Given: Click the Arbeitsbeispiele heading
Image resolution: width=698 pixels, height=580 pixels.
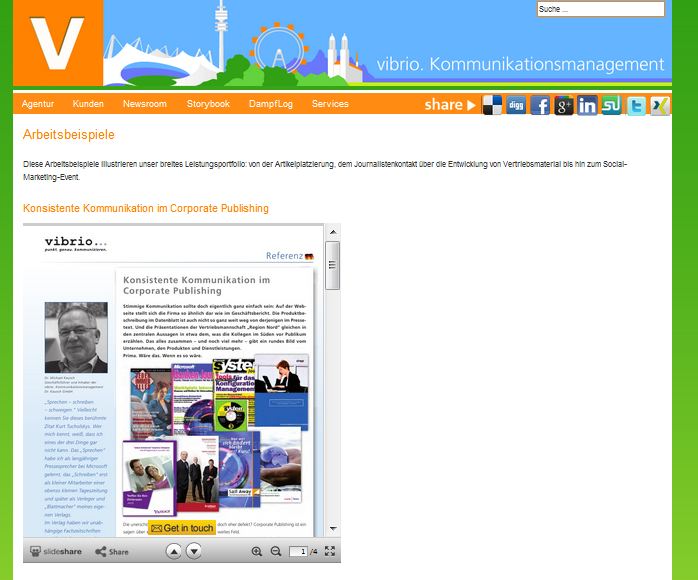Looking at the screenshot, I should point(69,134).
